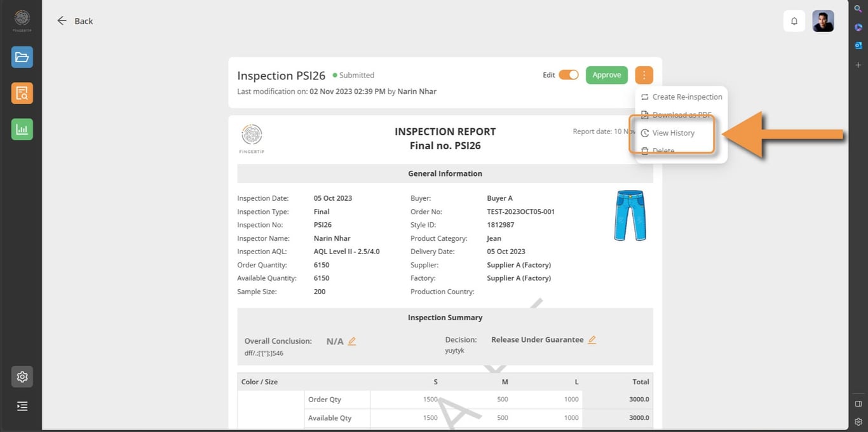Open the orange inspection search sidebar icon
Screen dimensions: 868x432
click(22, 93)
